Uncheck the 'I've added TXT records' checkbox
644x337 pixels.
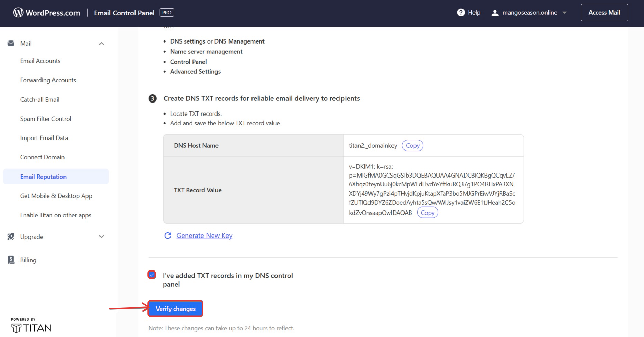[x=152, y=275]
